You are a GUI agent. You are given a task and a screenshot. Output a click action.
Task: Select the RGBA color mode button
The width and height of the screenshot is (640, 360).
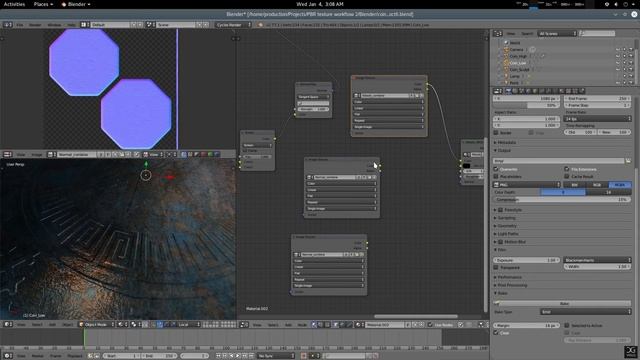tap(620, 185)
